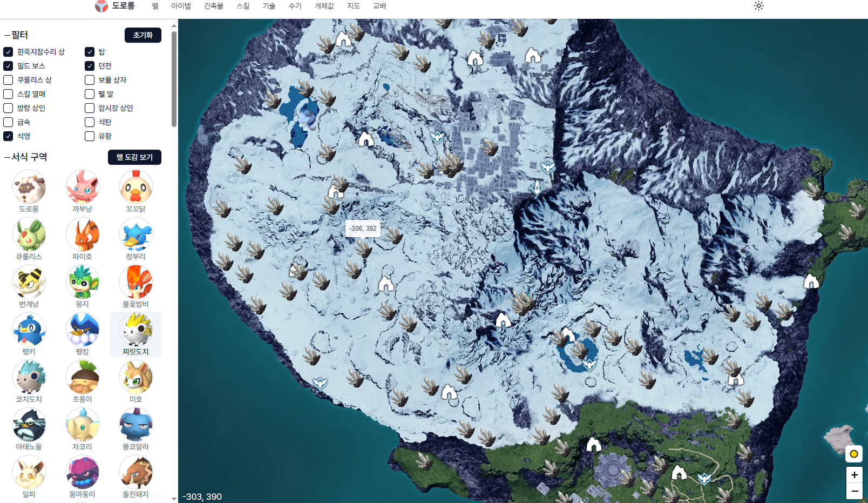Viewport: 868px width, 503px height.
Task: Select the 청부리 pal habitat icon
Action: pos(136,234)
